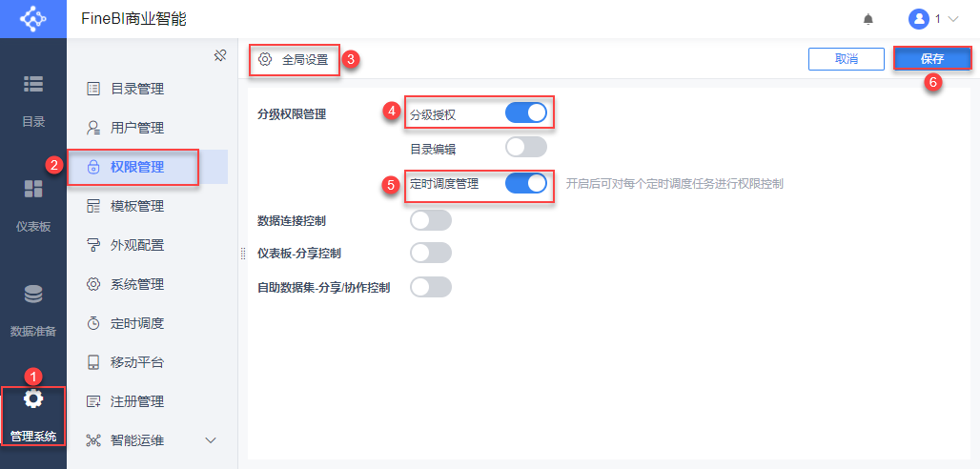The height and width of the screenshot is (469, 980).
Task: Click the pin icon above the sidebar menu
Action: tap(219, 55)
